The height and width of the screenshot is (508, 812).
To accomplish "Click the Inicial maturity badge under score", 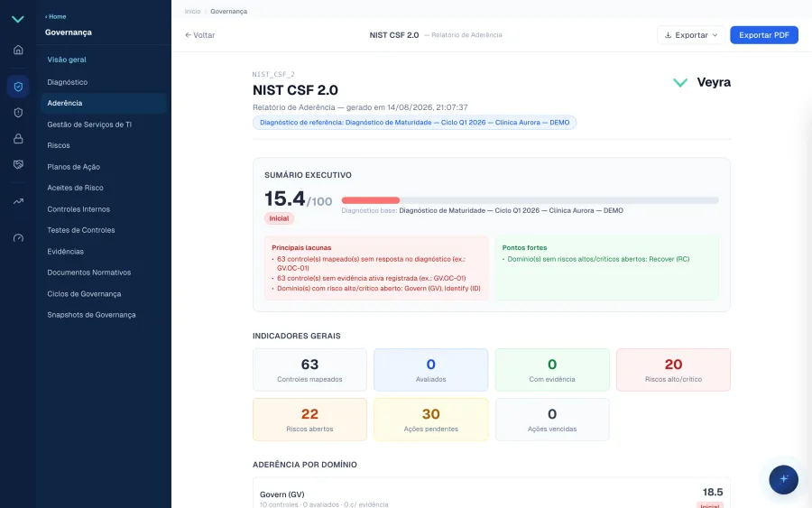I will tap(279, 218).
